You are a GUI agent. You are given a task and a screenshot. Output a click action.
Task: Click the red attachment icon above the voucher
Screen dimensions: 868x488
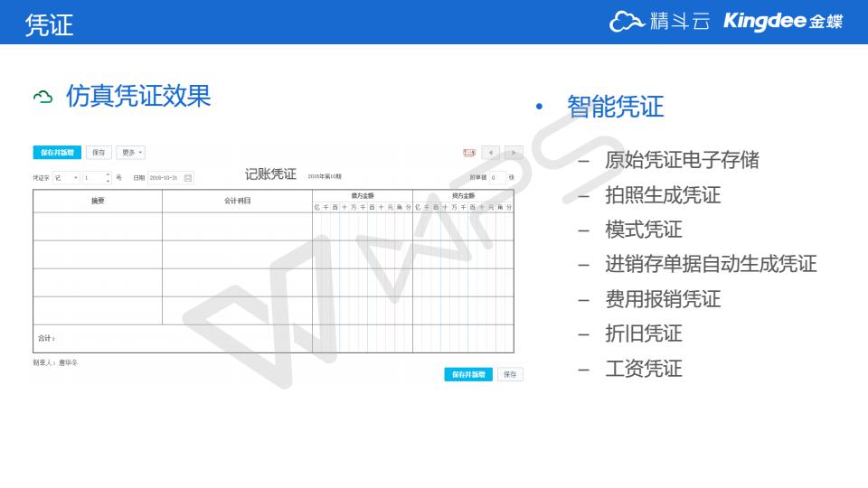[469, 154]
